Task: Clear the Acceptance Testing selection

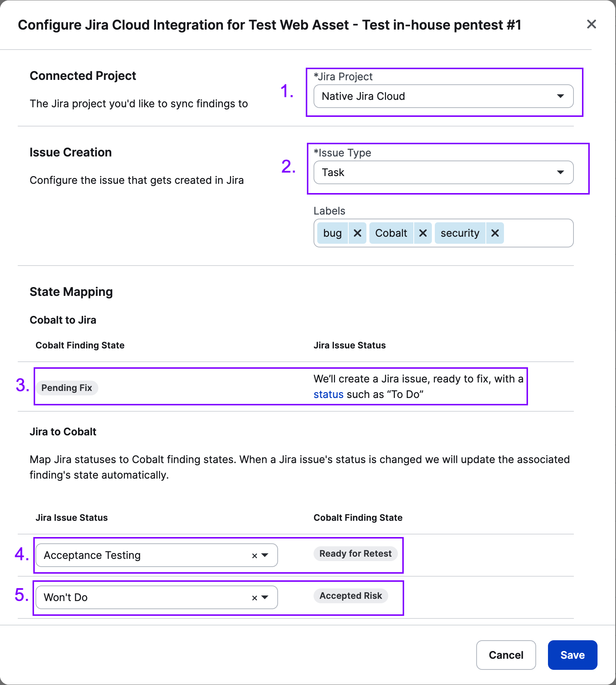Action: click(x=254, y=556)
